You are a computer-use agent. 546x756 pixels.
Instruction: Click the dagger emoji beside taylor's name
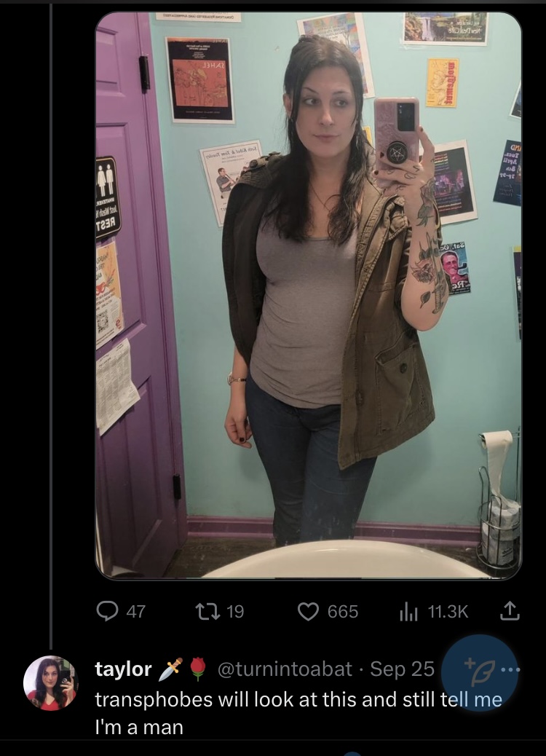172,669
